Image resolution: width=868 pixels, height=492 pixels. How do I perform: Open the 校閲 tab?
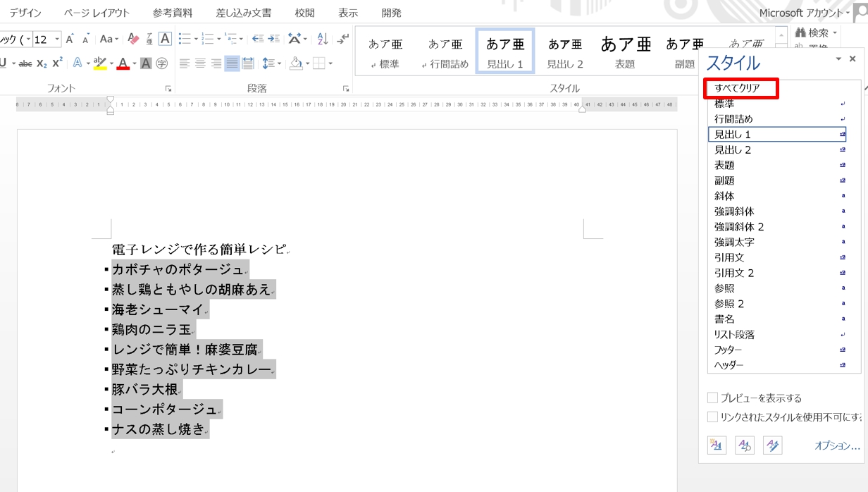pyautogui.click(x=304, y=13)
